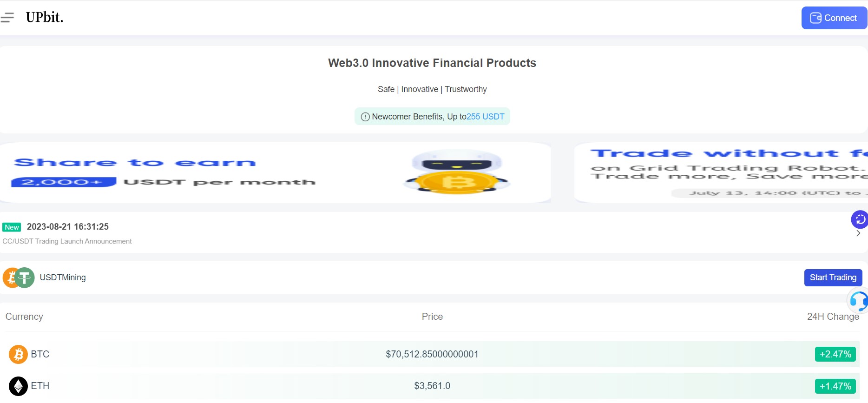Select the Share to earn banner
The height and width of the screenshot is (403, 868).
(x=275, y=173)
